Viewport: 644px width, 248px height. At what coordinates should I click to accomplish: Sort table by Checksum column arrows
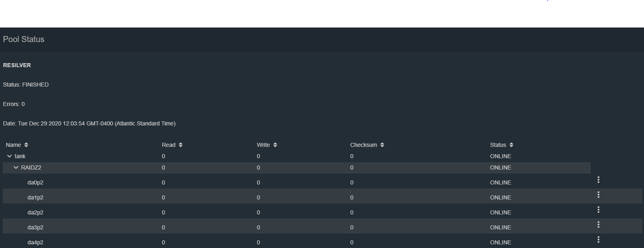pyautogui.click(x=382, y=145)
